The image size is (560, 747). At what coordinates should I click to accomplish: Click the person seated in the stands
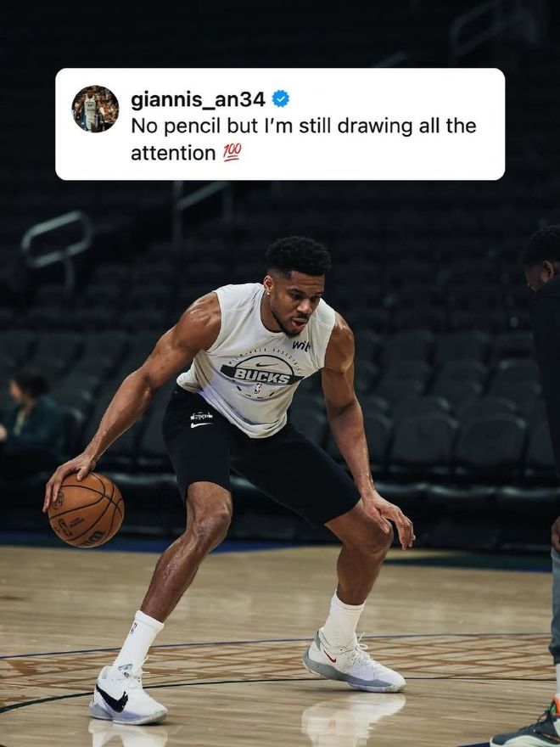[30, 414]
